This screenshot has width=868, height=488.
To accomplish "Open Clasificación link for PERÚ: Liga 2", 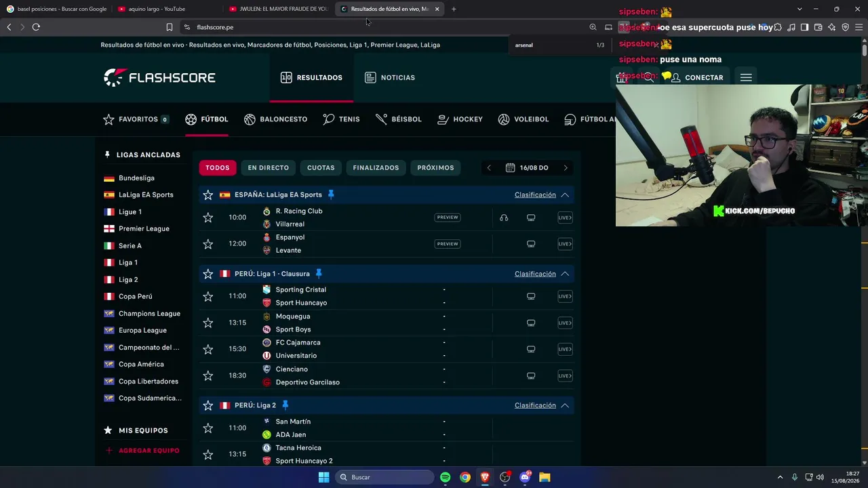I will click(x=535, y=405).
